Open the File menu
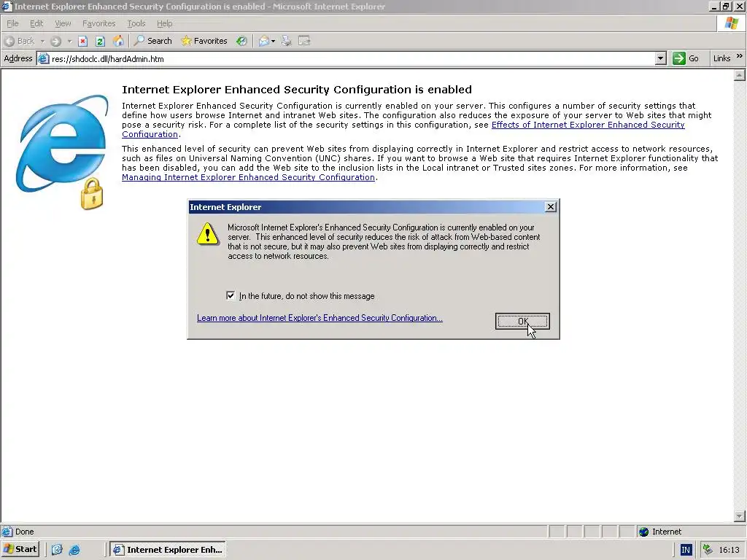This screenshot has height=560, width=747. pyautogui.click(x=12, y=23)
